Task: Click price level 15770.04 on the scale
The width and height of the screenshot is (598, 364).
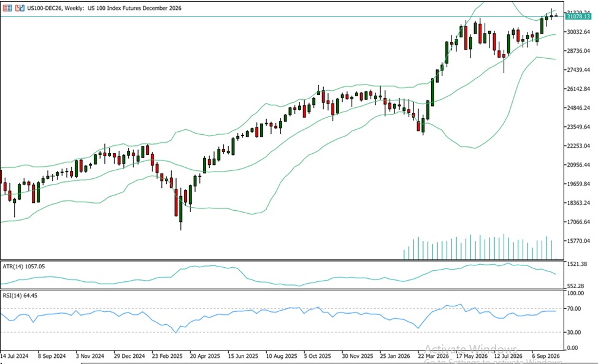Action: [578, 241]
